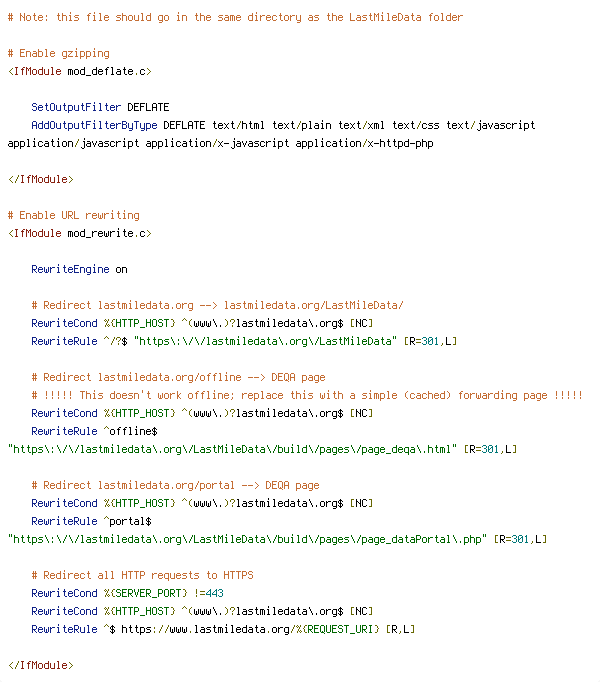
Task: Click the 'application/x-httpd-php' text
Action: tap(365, 144)
